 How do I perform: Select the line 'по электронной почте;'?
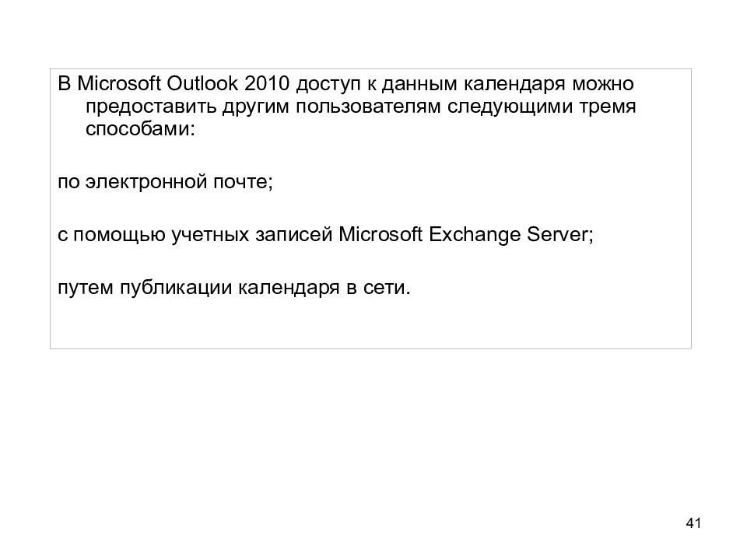165,182
